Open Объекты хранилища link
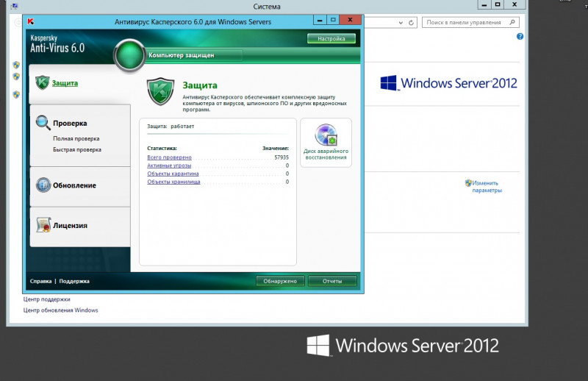Image resolution: width=588 pixels, height=381 pixels. click(x=173, y=182)
